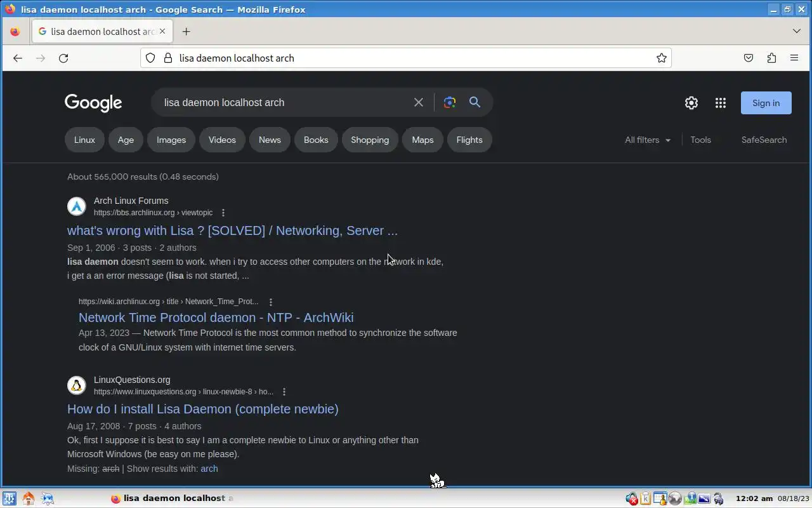Open the search Tools options
The height and width of the screenshot is (508, 812).
coord(700,140)
